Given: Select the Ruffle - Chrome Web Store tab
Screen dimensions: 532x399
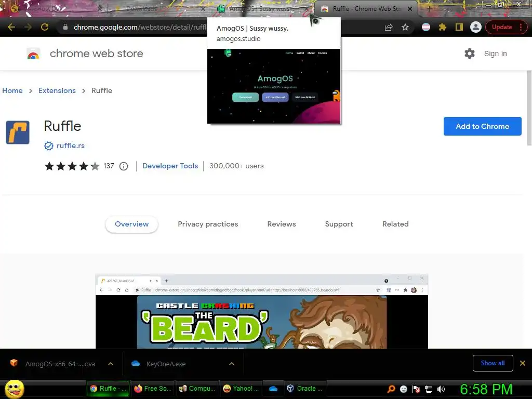Looking at the screenshot, I should [366, 9].
